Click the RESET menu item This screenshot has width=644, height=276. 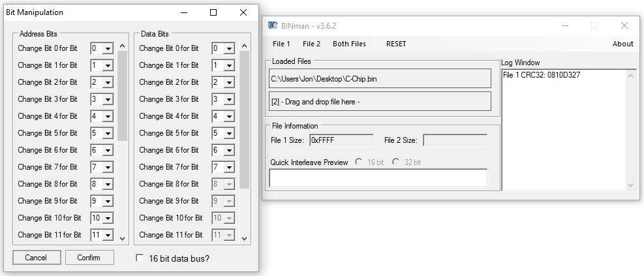click(x=395, y=44)
